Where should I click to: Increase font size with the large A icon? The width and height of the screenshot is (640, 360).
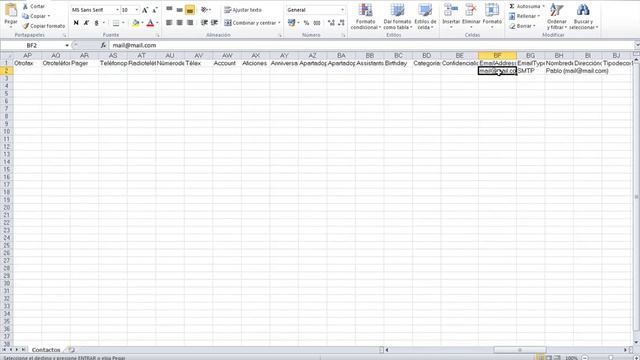point(145,10)
